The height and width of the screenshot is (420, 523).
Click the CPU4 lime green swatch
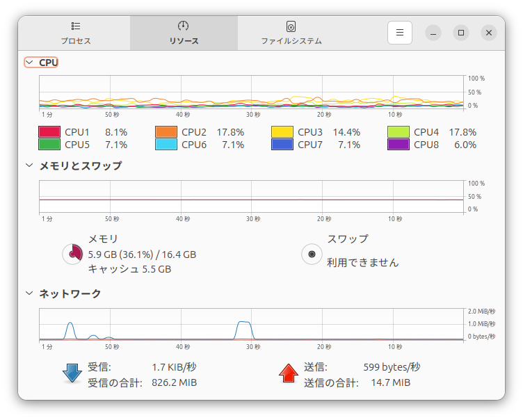coord(399,132)
